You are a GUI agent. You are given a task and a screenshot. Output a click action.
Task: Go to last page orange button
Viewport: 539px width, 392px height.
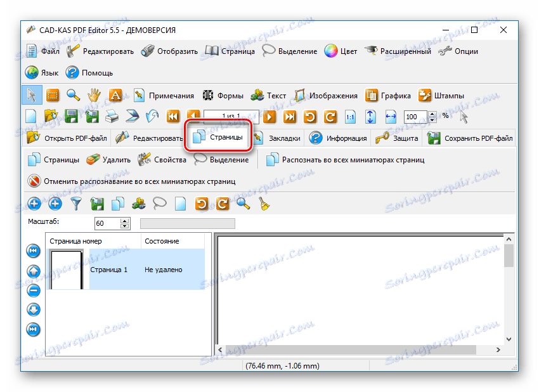point(290,117)
